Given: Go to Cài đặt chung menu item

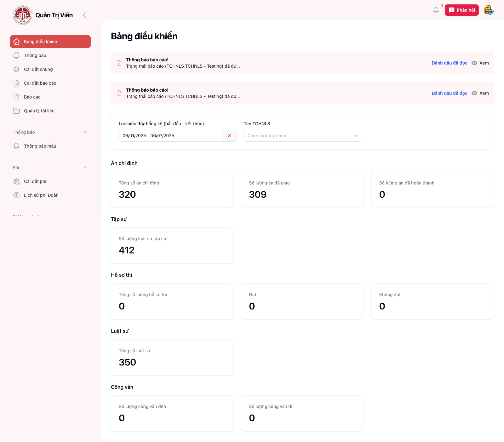Looking at the screenshot, I should click(x=38, y=69).
